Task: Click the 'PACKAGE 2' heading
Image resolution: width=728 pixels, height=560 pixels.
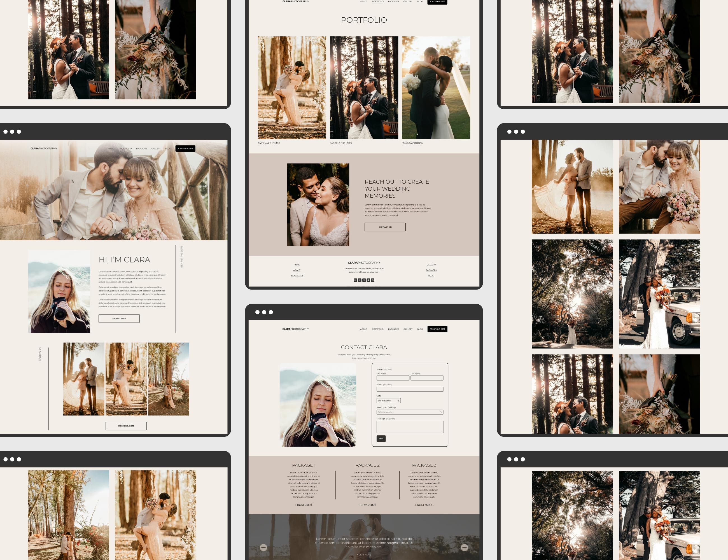Action: point(367,465)
